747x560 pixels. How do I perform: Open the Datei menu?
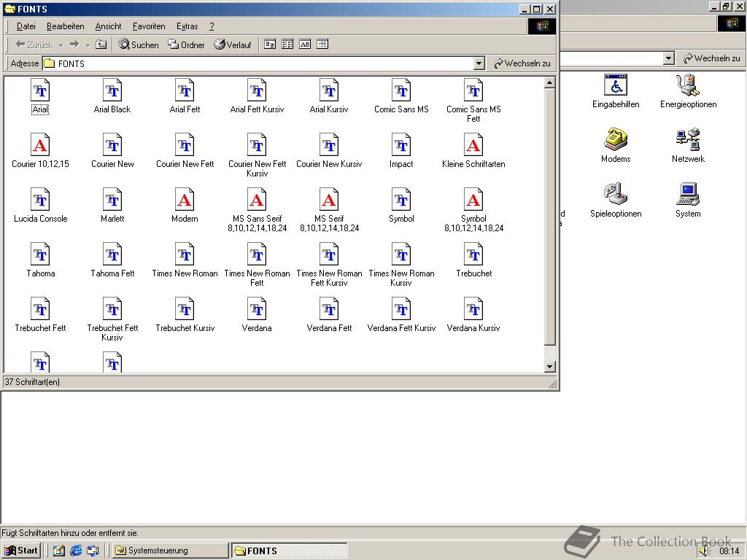pyautogui.click(x=26, y=26)
